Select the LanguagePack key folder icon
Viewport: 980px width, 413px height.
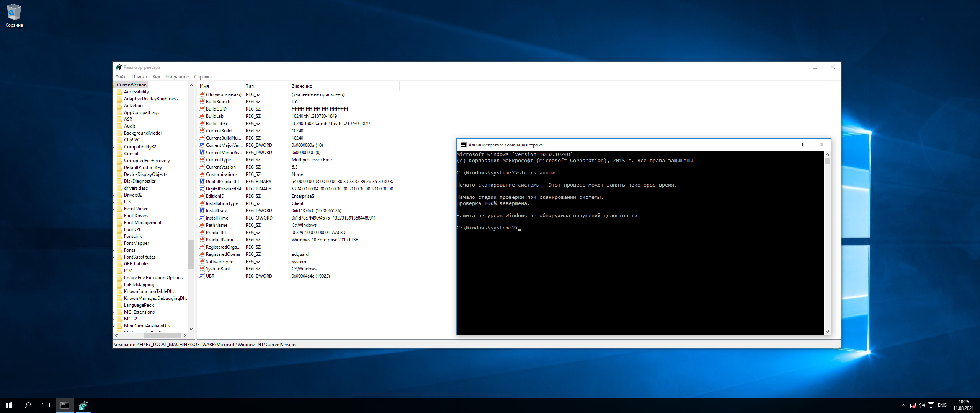(119, 305)
